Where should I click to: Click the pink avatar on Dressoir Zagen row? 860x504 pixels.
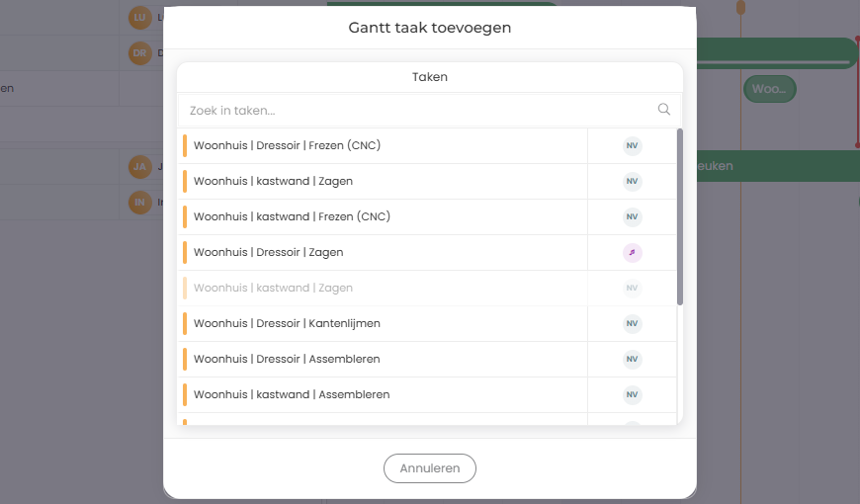click(633, 253)
